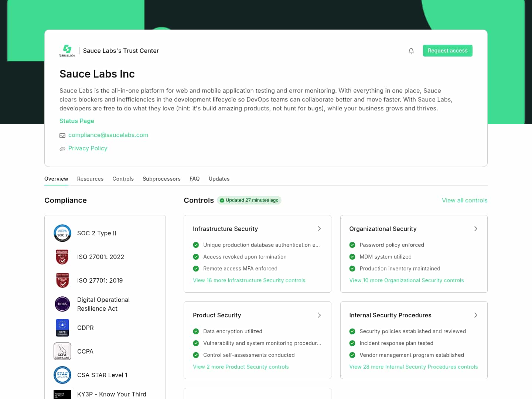The image size is (532, 399).
Task: Click the check icon beside Vendor management program established
Action: [352, 355]
